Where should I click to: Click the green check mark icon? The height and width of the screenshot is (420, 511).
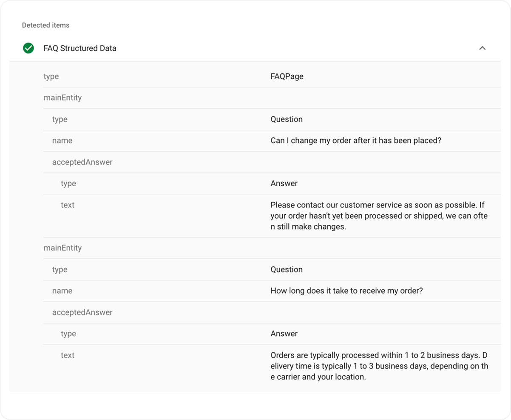click(x=28, y=48)
